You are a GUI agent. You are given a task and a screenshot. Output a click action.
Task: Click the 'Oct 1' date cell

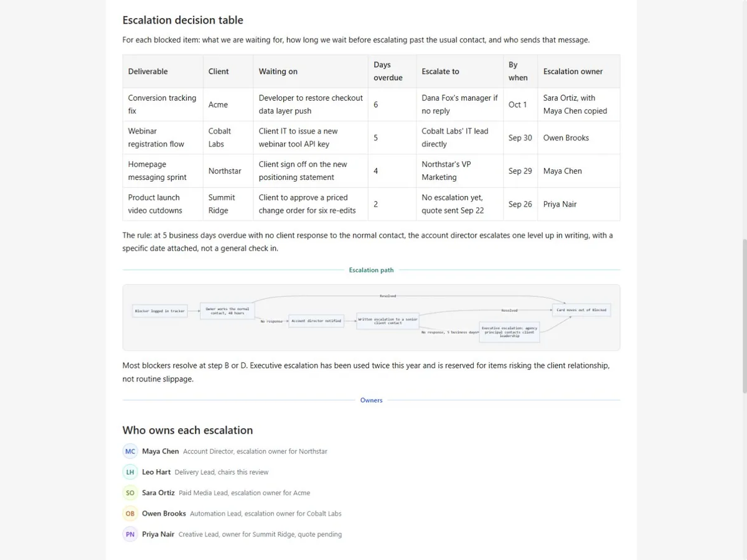520,105
